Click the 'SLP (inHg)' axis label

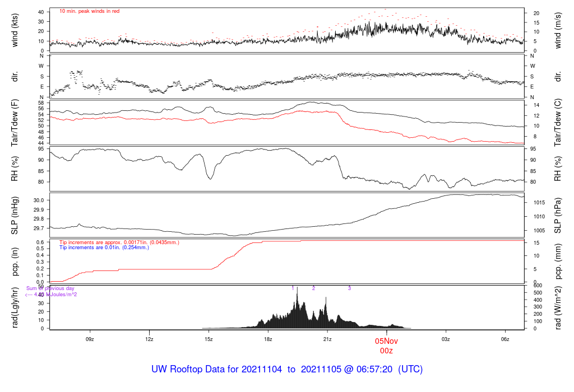[x=15, y=216]
